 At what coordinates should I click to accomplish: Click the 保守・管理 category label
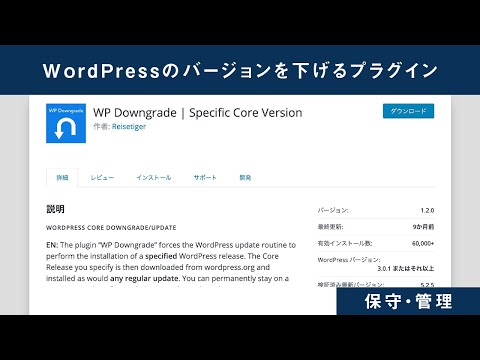(408, 301)
